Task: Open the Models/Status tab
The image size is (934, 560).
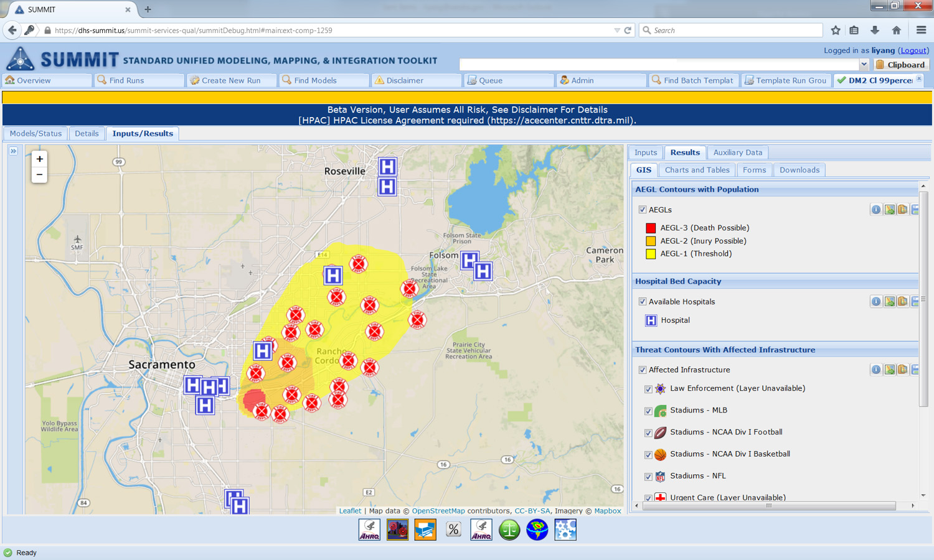Action: [x=35, y=133]
